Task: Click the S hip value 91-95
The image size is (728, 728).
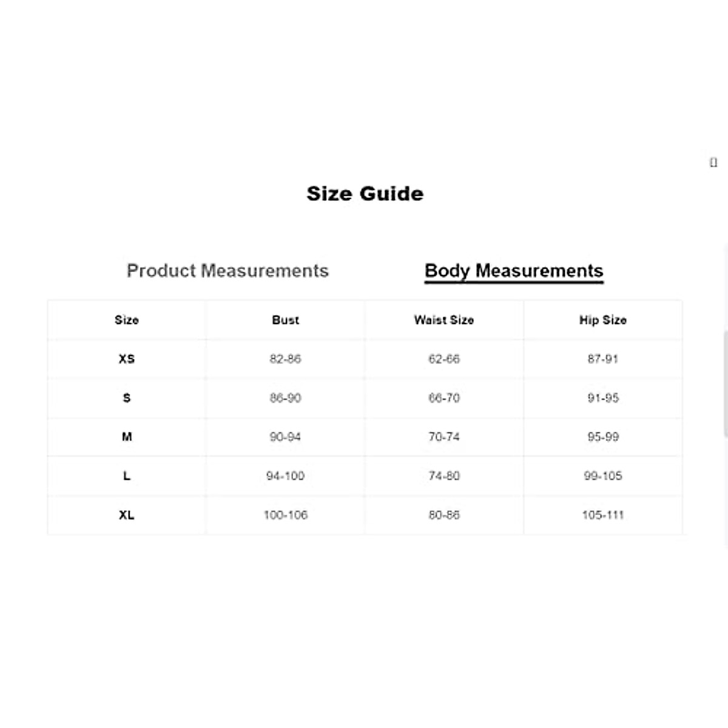Action: tap(602, 398)
